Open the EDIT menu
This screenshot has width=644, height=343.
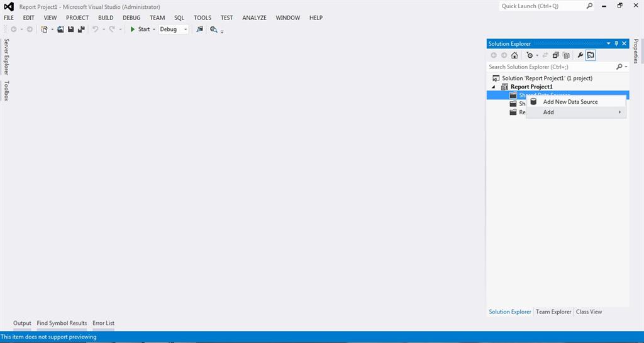pos(29,18)
